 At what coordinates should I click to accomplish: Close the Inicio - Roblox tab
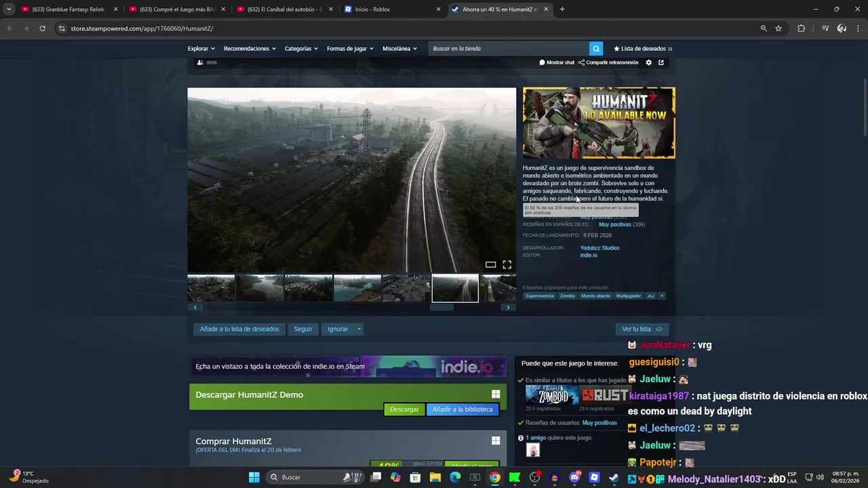pyautogui.click(x=438, y=9)
